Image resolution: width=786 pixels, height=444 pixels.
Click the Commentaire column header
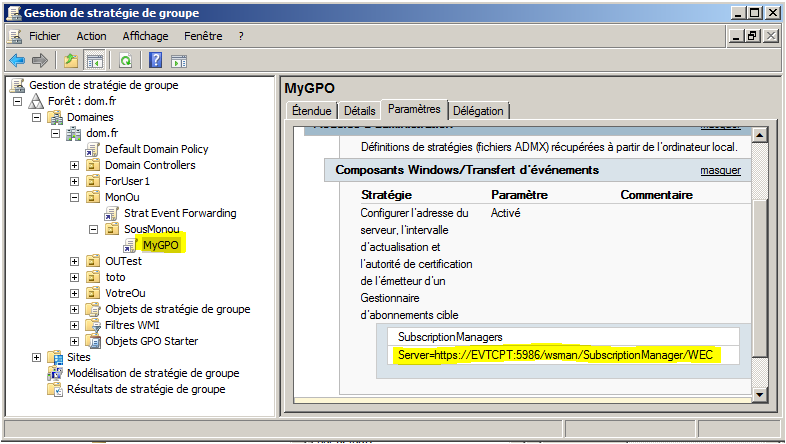click(656, 195)
